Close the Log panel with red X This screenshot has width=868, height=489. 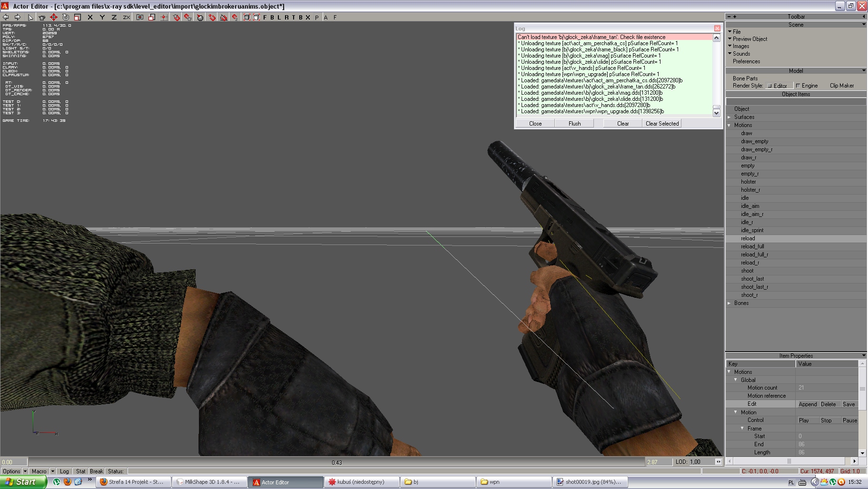tap(717, 29)
